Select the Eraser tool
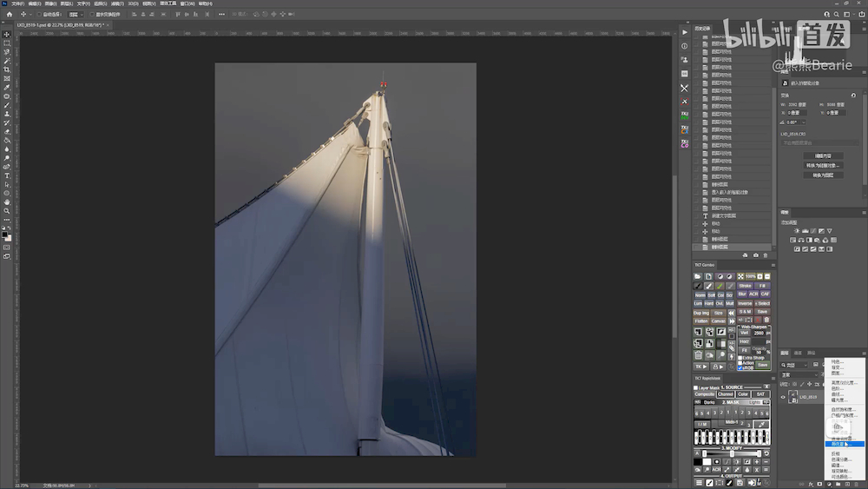Image resolution: width=868 pixels, height=489 pixels. coord(7,131)
